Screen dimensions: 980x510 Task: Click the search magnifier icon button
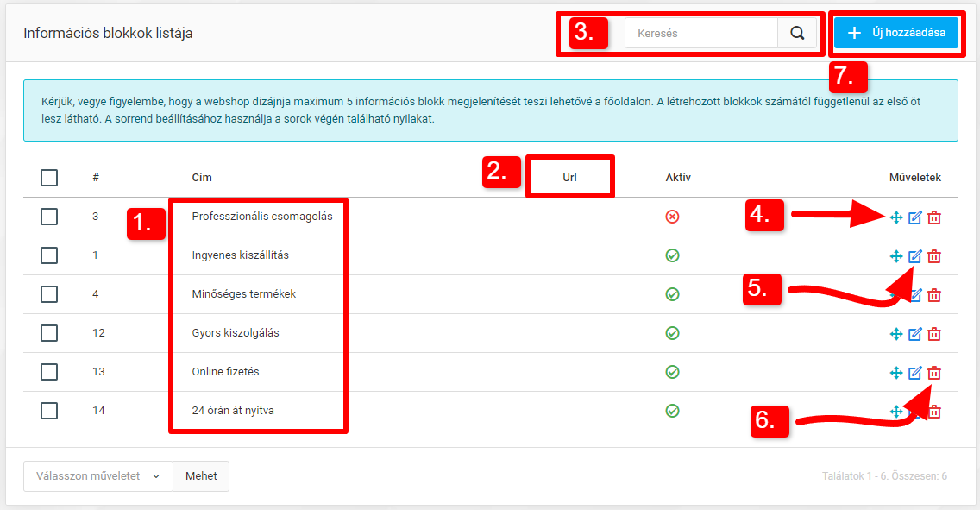797,34
